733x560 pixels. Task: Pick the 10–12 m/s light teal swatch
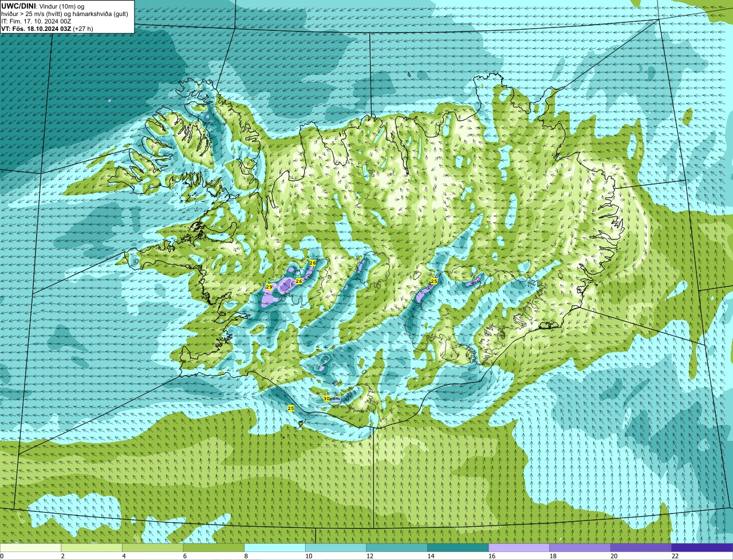[x=336, y=547]
